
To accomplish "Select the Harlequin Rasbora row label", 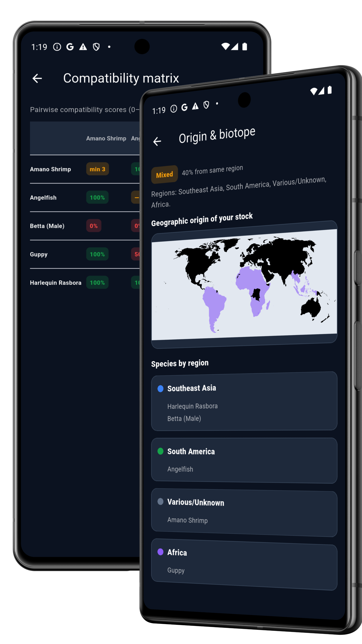I will tap(55, 282).
